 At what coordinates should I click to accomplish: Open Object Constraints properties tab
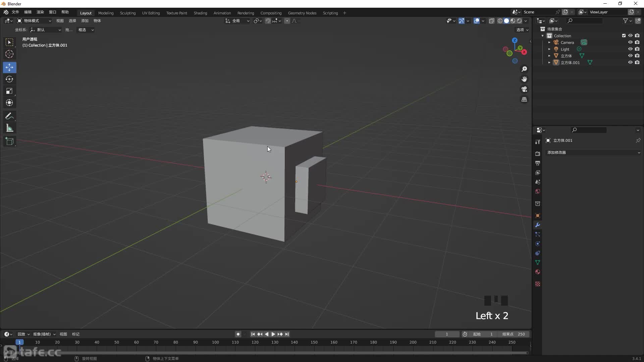coord(538,253)
